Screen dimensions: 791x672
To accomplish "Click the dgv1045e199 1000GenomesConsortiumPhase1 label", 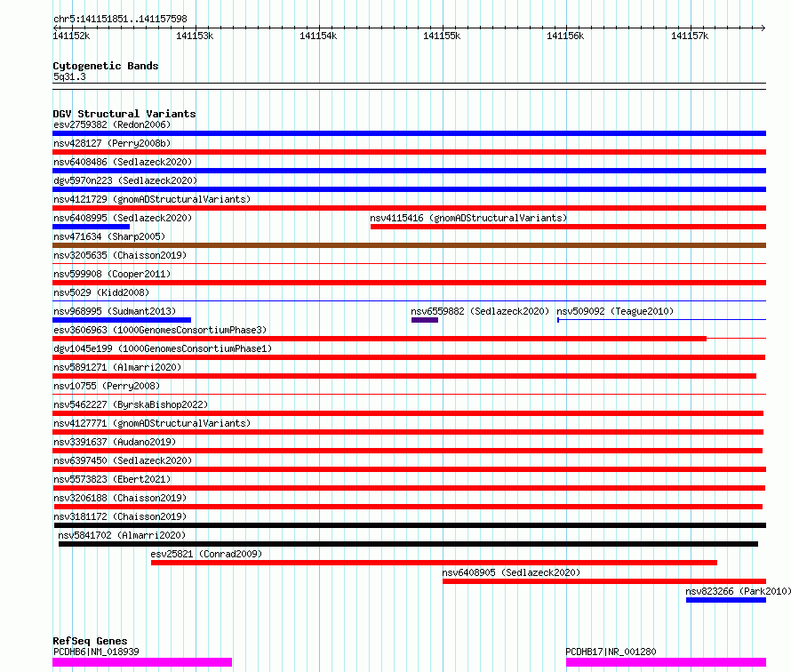I will point(163,348).
